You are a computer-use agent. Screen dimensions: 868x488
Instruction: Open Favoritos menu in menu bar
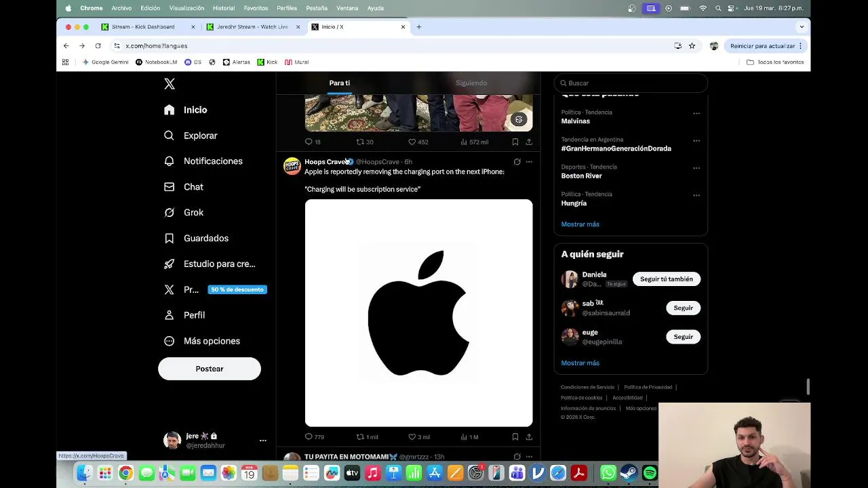tap(256, 8)
